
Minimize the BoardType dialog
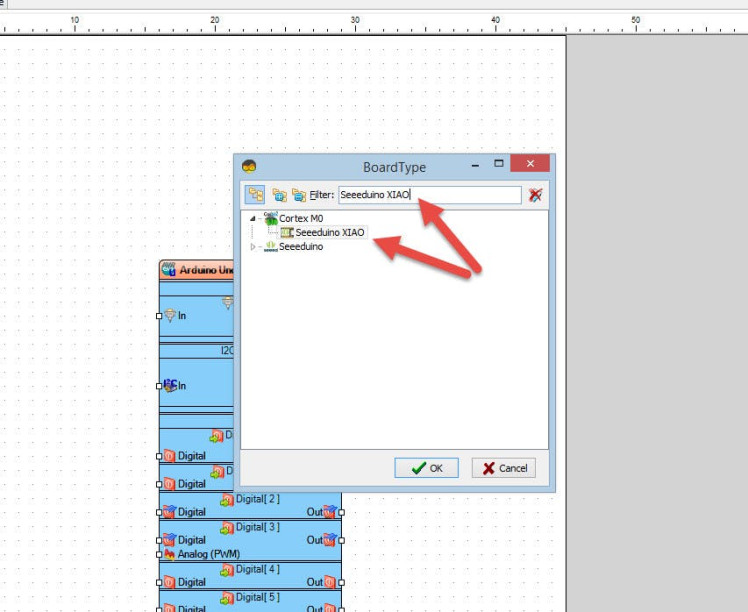(475, 165)
